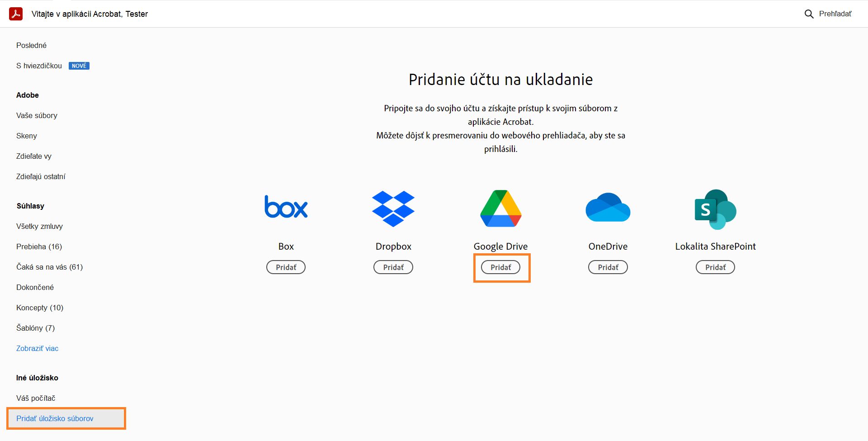Expand more options via Zobraziť viac
Image resolution: width=868 pixels, height=441 pixels.
point(38,348)
